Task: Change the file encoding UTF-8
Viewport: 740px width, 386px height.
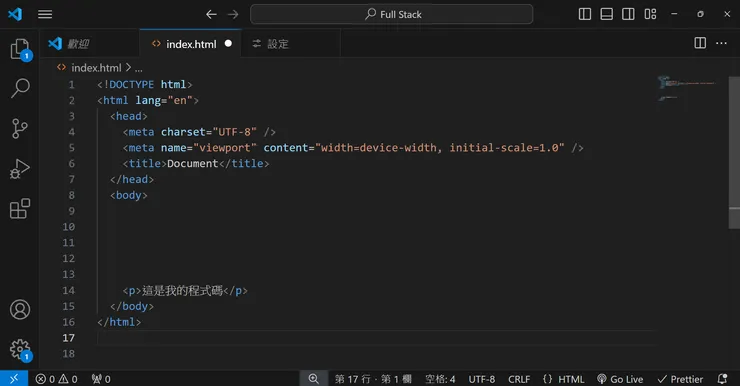Action: click(481, 379)
